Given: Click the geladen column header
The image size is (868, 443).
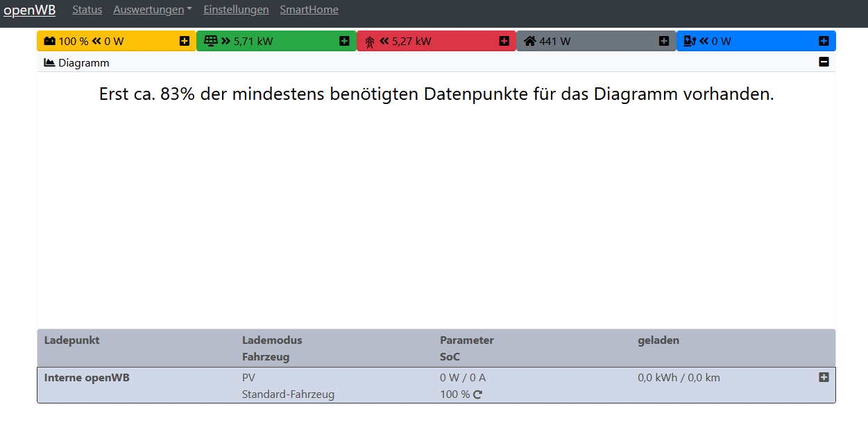Looking at the screenshot, I should (658, 340).
